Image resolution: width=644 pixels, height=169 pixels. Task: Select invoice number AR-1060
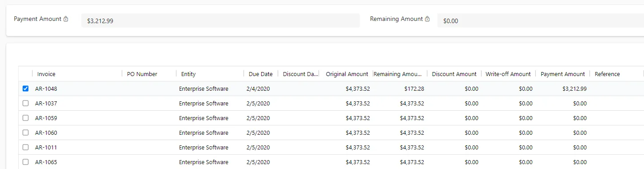pyautogui.click(x=46, y=133)
